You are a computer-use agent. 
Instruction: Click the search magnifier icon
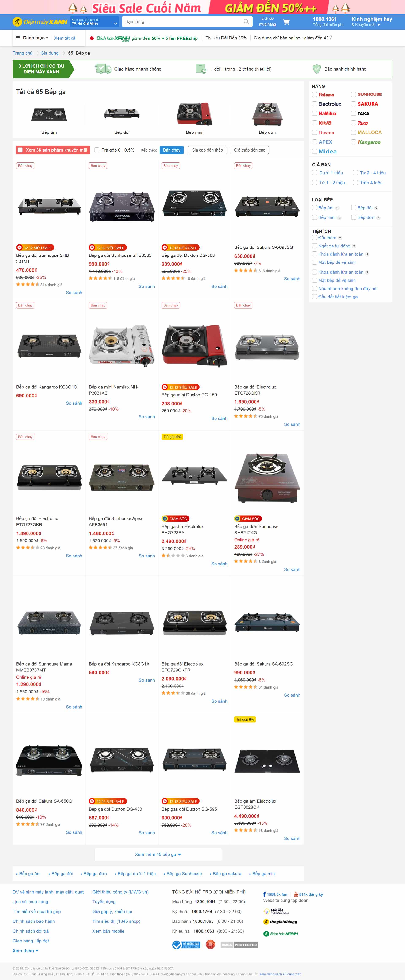246,22
